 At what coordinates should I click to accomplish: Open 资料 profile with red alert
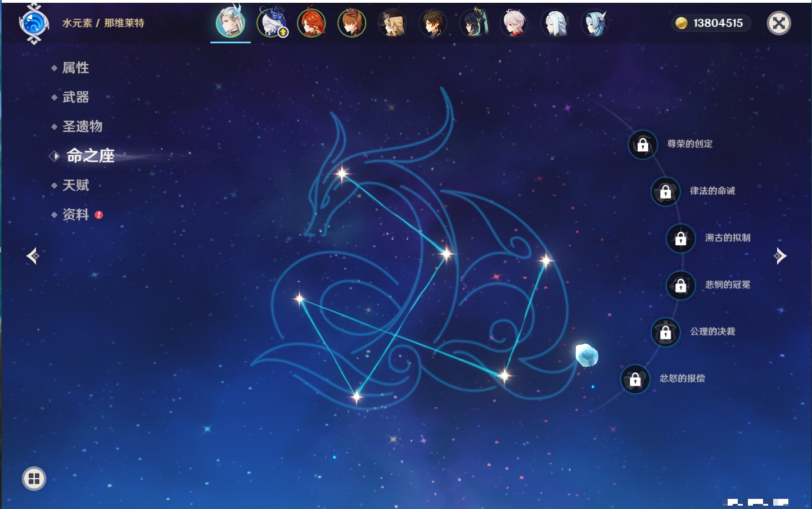(x=75, y=214)
